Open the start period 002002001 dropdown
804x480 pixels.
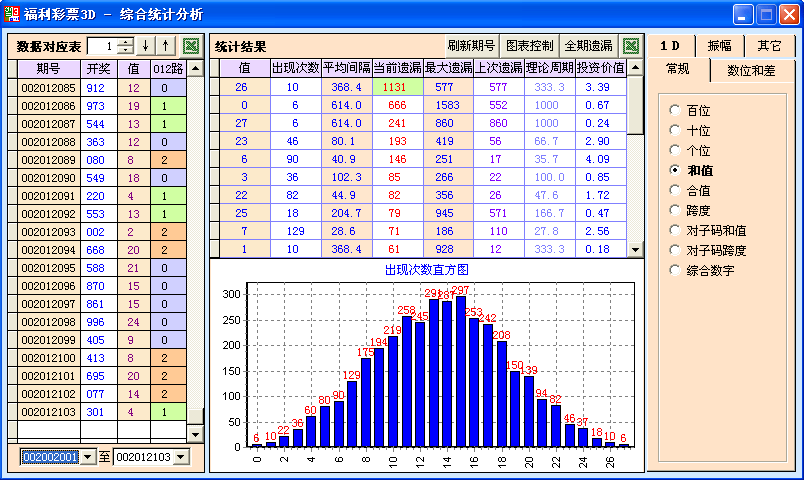[x=88, y=457]
